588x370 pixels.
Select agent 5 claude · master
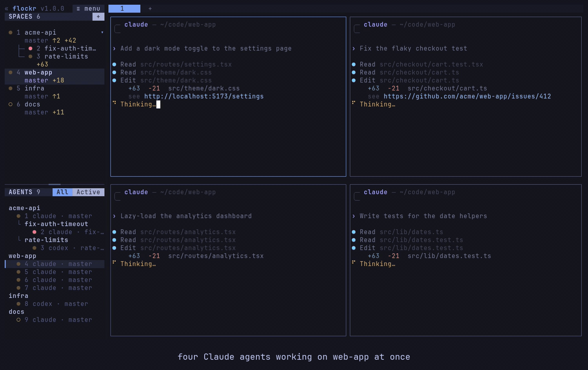[54, 272]
